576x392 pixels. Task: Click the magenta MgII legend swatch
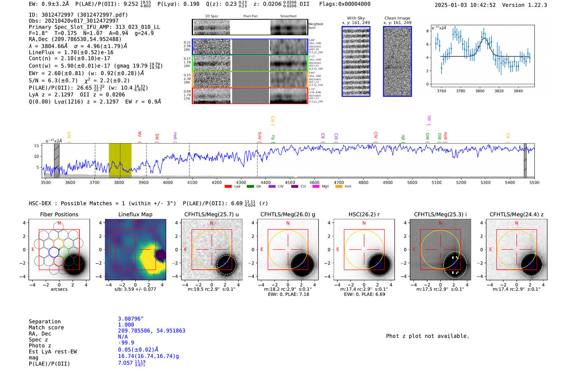(316, 186)
